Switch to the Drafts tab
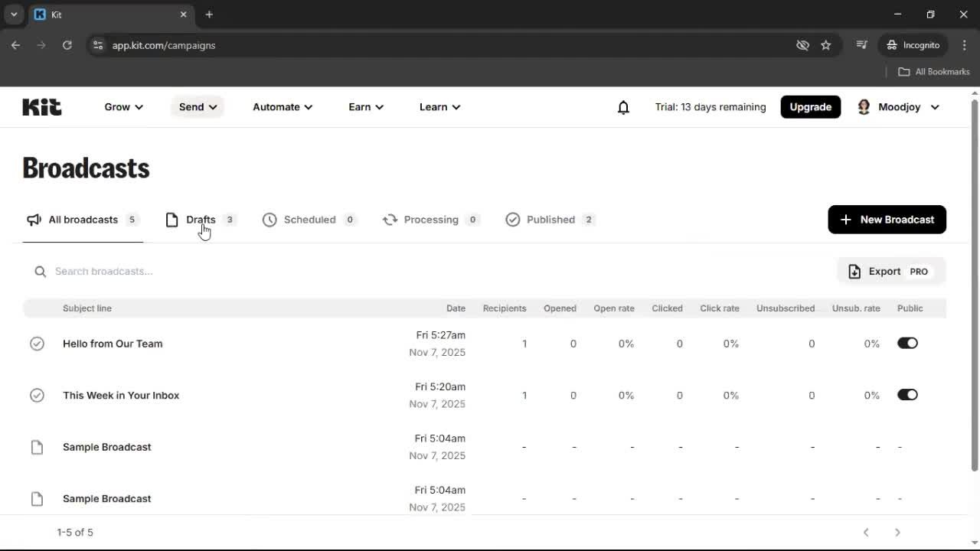This screenshot has height=551, width=980. [x=200, y=220]
